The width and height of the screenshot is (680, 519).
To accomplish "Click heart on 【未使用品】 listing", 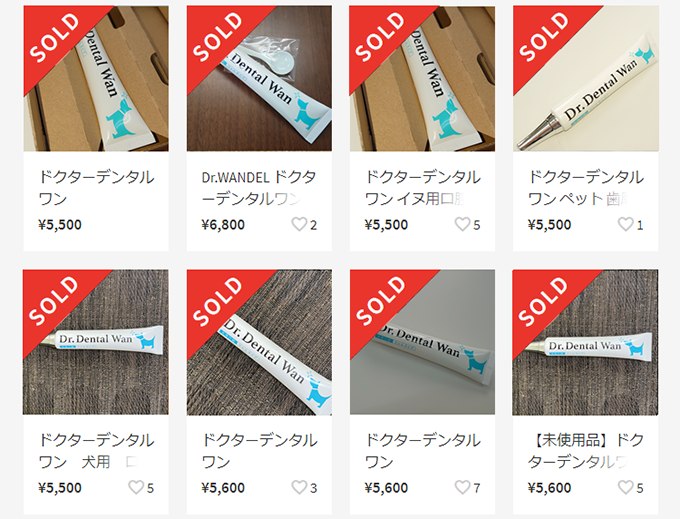I will coord(625,487).
